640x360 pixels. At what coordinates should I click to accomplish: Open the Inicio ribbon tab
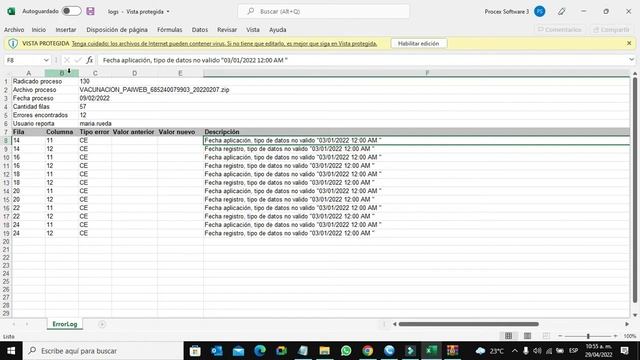tap(39, 30)
